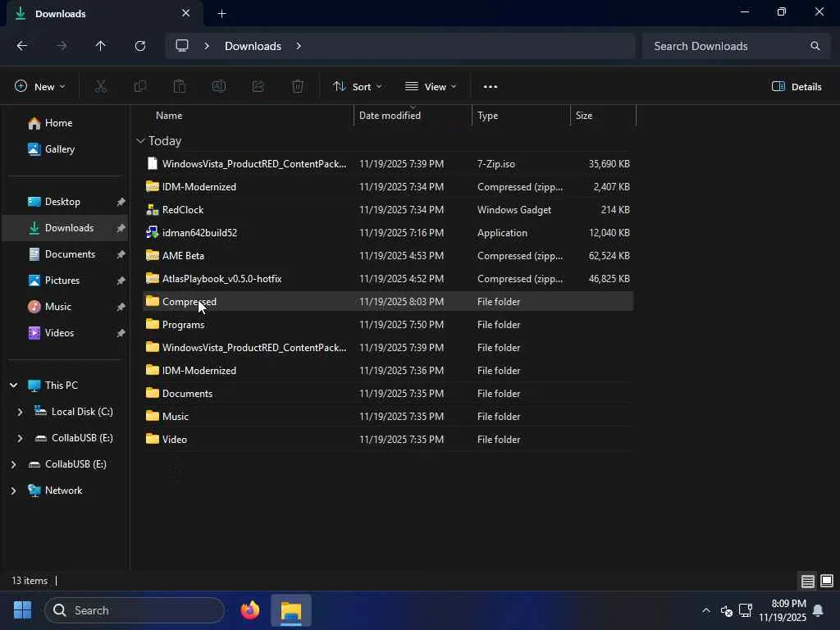
Task: Click pin icon next to Music
Action: pos(121,307)
